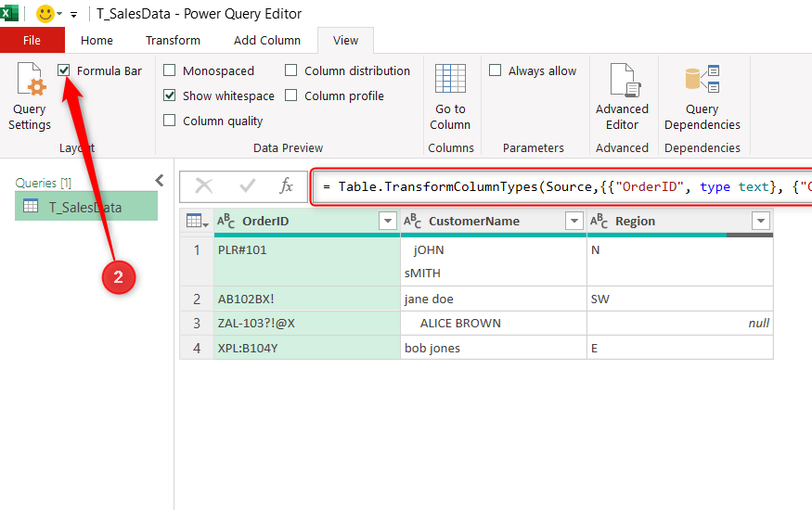Click the Queries [1] pane heading
The width and height of the screenshot is (812, 510).
tap(44, 183)
